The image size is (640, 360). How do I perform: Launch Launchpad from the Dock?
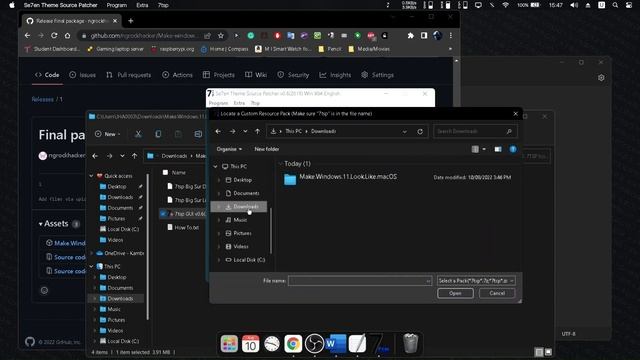coord(229,344)
